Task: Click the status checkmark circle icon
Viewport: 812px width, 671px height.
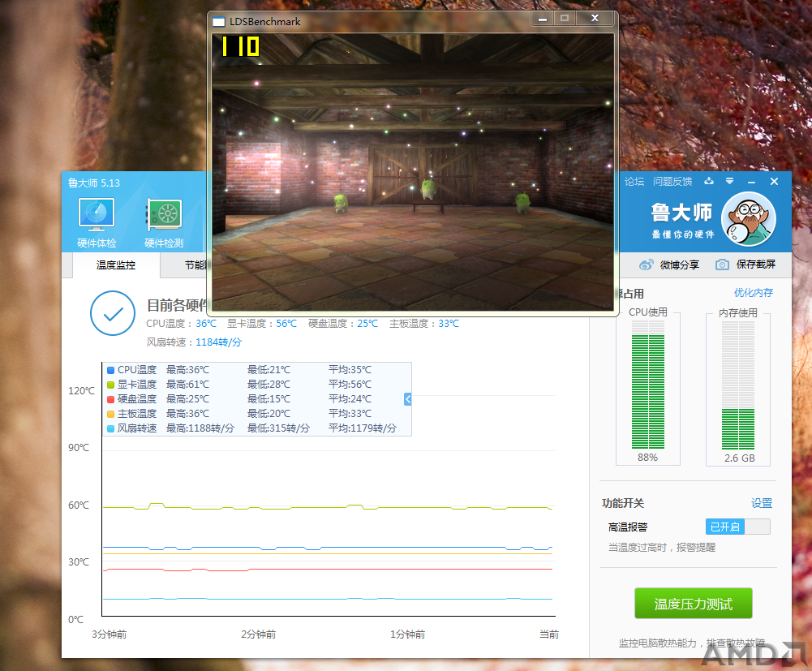Action: tap(113, 313)
